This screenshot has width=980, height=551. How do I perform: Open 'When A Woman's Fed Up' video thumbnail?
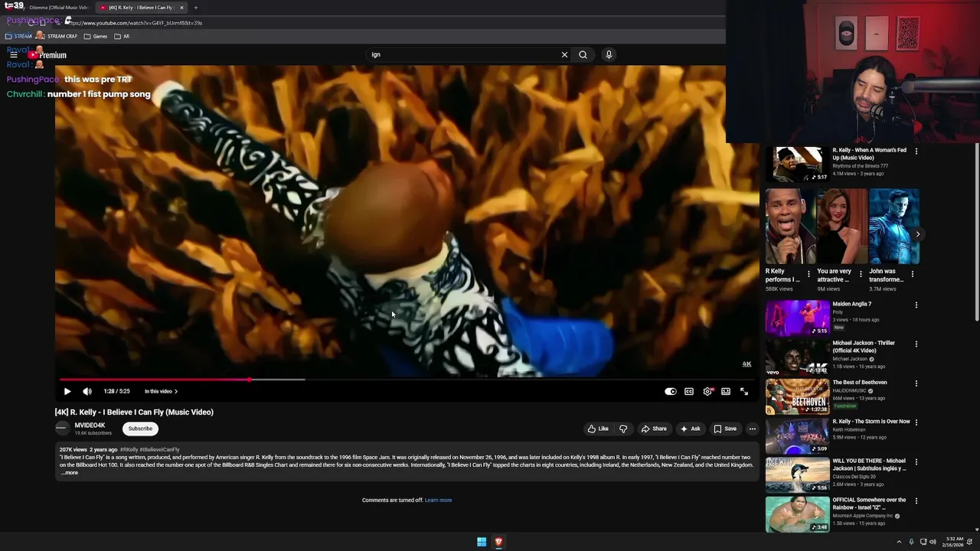coord(797,164)
